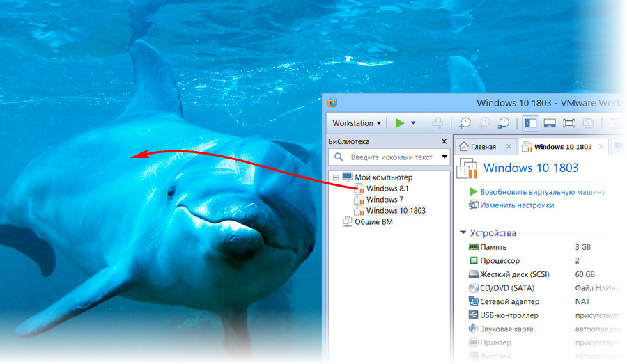627x364 pixels.
Task: Click the processor icon beside Процессор
Action: (x=474, y=260)
